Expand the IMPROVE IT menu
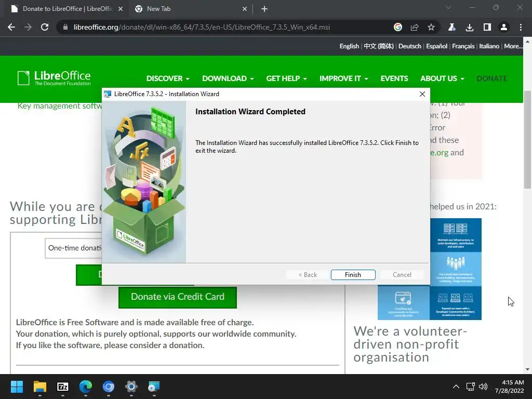 pos(344,78)
